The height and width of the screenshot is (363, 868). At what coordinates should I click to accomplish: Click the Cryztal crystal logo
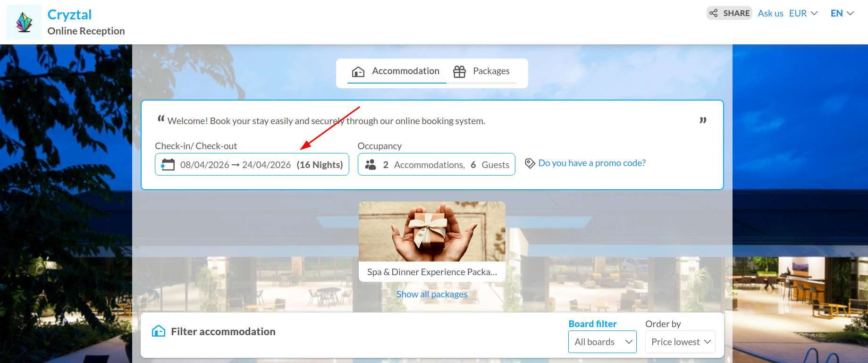point(24,22)
